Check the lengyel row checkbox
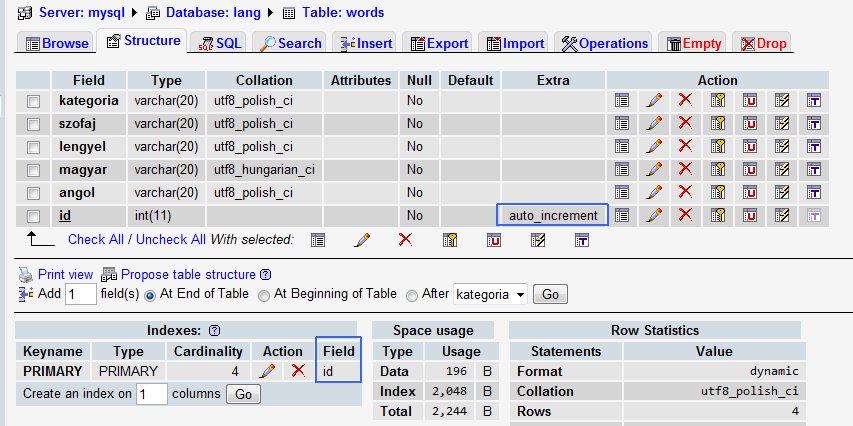The width and height of the screenshot is (853, 426). click(34, 147)
